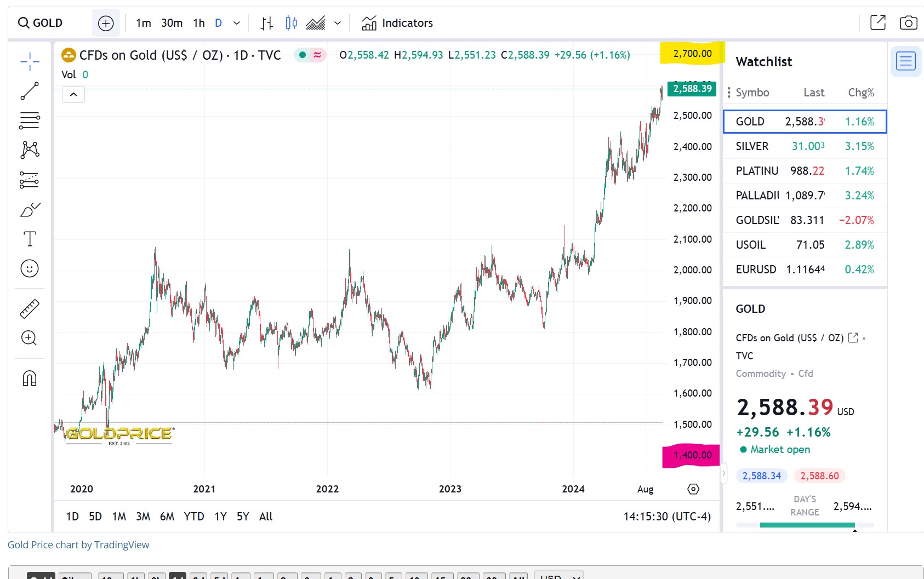
Task: Open Gold Price chart by TradingView link
Action: (78, 545)
